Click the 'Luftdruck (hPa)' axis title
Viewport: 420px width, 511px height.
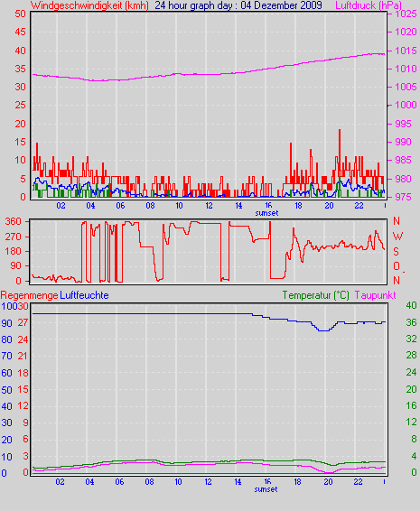369,5
